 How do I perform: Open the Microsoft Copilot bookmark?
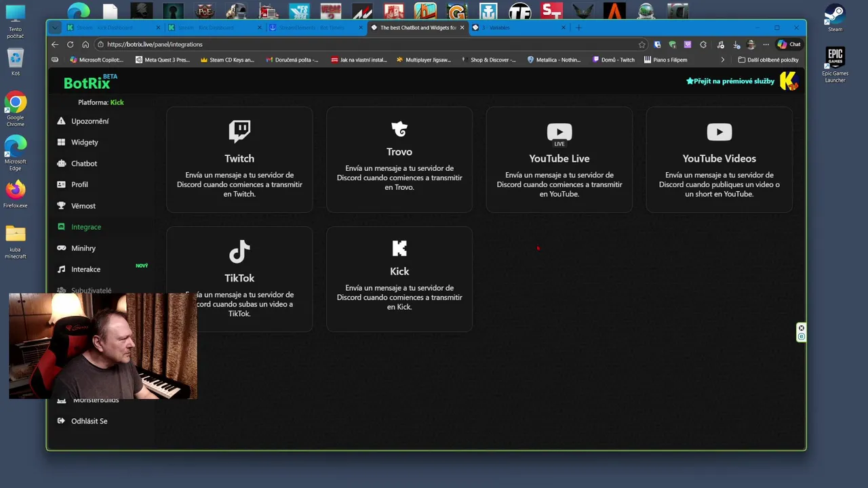tap(97, 60)
